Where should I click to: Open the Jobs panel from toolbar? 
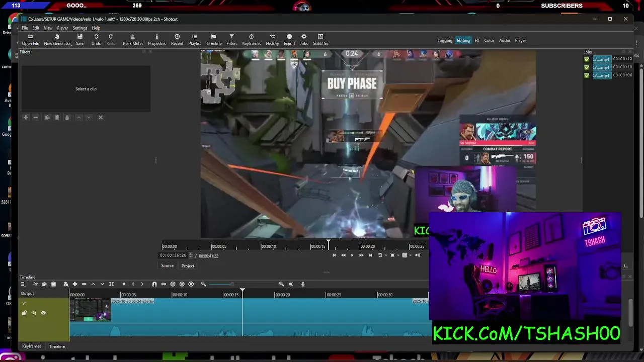tap(304, 40)
